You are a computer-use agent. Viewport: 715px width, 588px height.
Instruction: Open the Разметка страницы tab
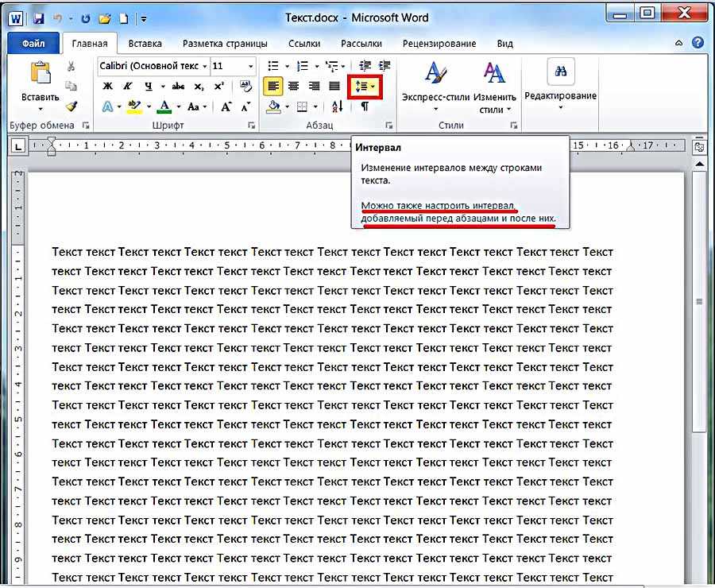[x=225, y=44]
